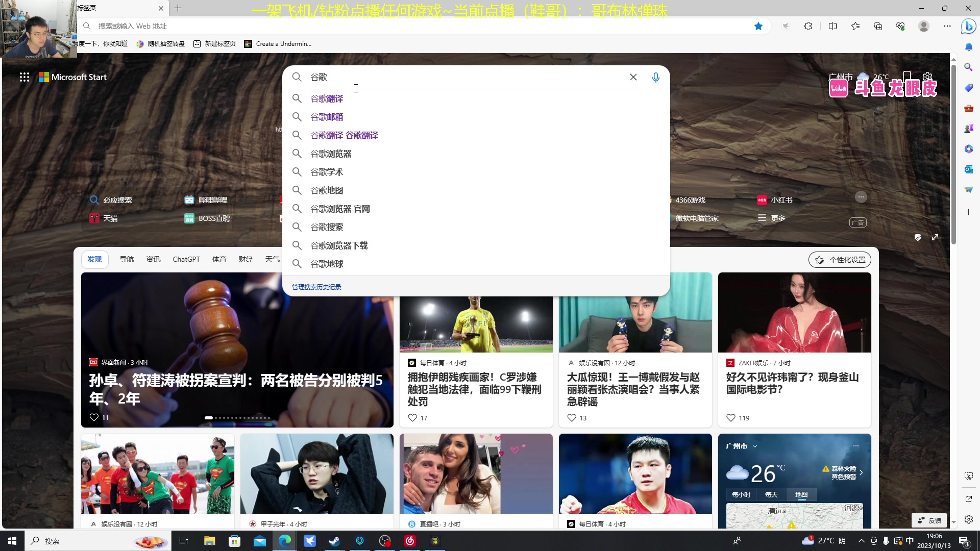Screen dimensions: 980x551
Task: Switch to the 财经 feed tab
Action: [246, 259]
